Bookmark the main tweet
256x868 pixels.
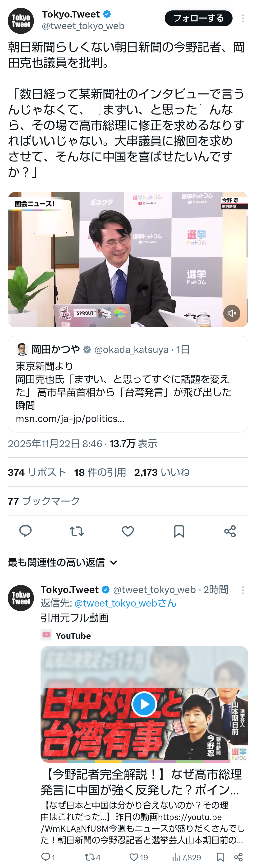pos(179,531)
